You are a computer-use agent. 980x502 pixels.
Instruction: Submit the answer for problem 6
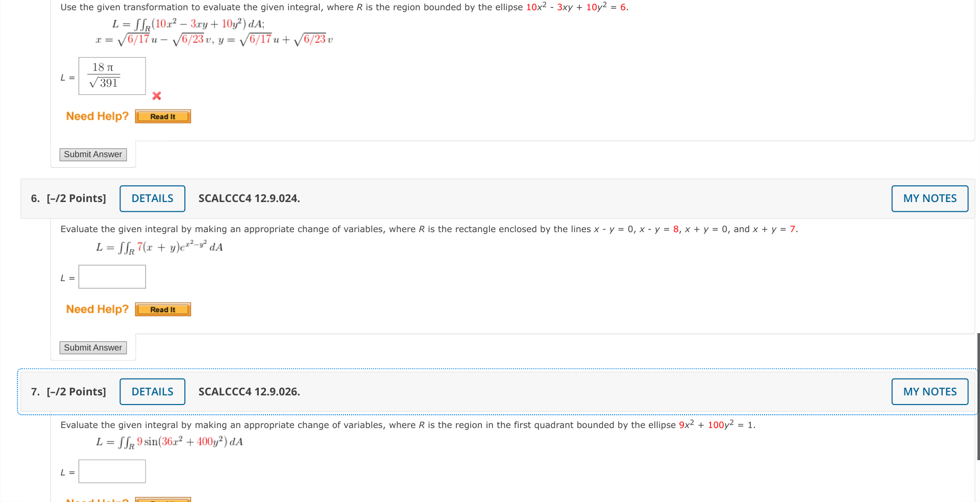point(92,347)
